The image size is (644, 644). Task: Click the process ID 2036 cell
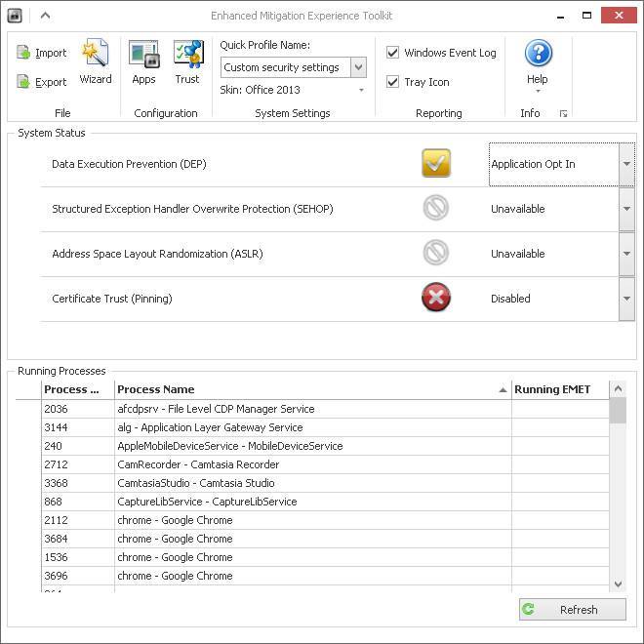(78, 409)
